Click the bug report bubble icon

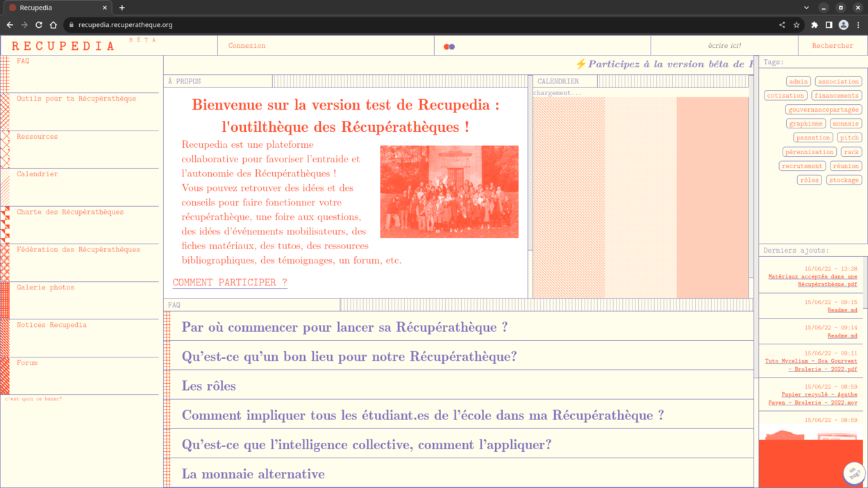(x=853, y=473)
